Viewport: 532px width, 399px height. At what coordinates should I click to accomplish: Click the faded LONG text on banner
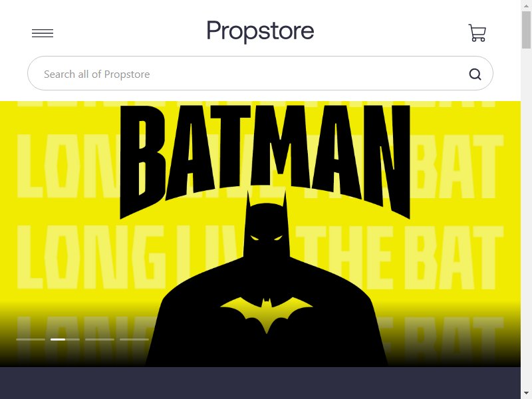tap(91, 258)
